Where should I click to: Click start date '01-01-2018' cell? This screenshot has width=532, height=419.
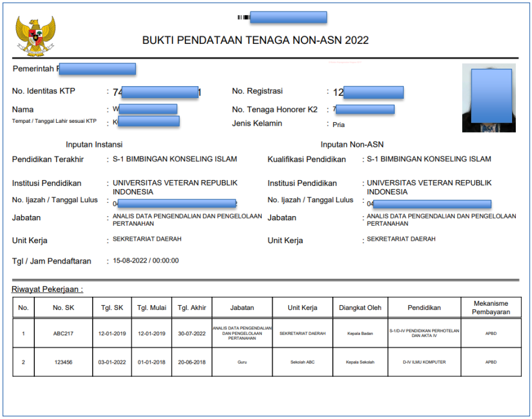pos(152,362)
